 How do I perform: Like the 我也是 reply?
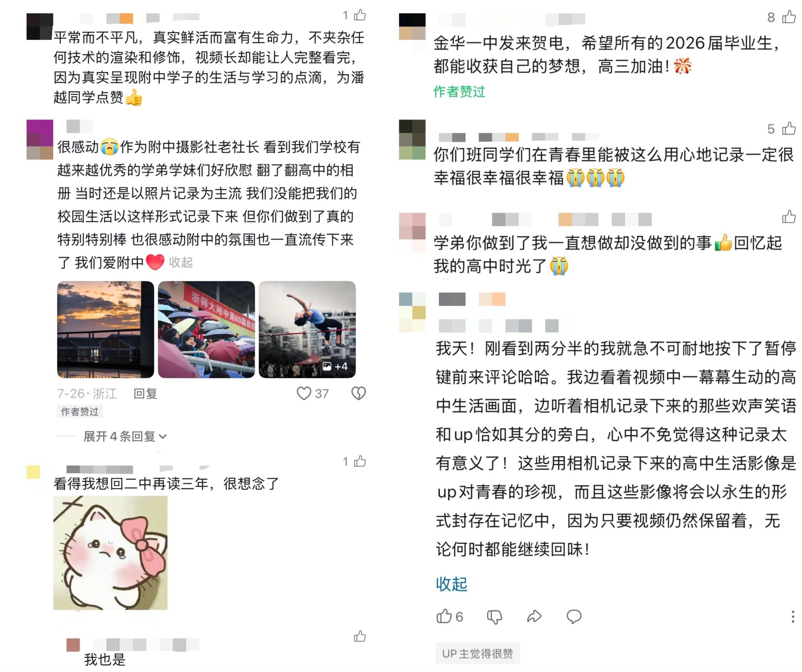coord(360,636)
